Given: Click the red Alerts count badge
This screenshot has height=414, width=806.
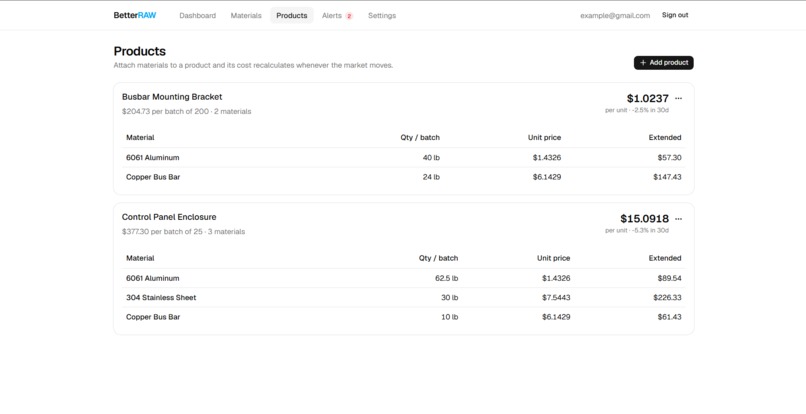Looking at the screenshot, I should tap(349, 16).
